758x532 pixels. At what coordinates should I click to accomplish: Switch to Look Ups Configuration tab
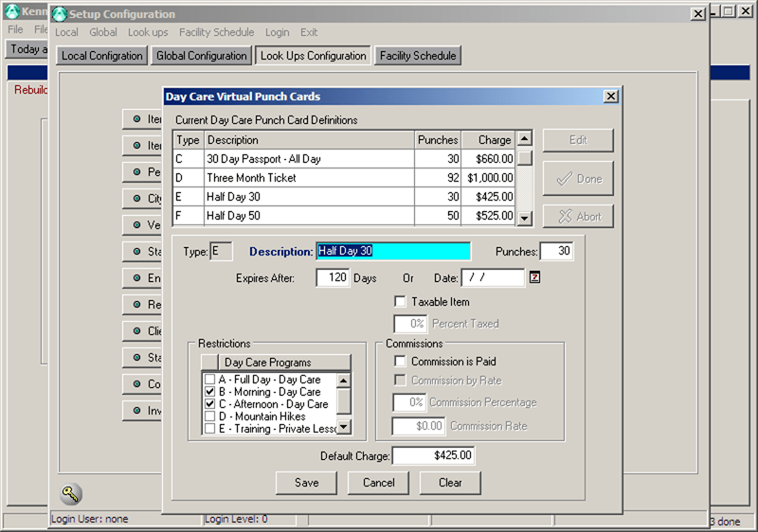(314, 56)
